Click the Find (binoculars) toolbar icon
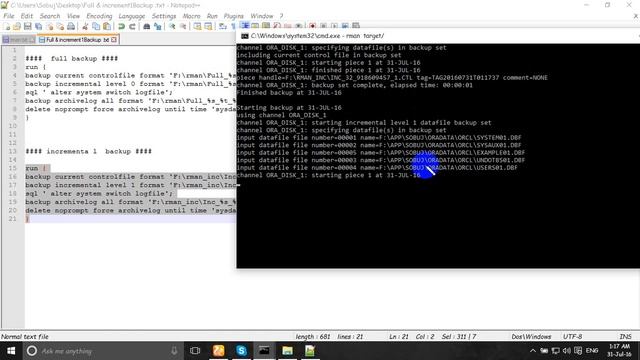The height and width of the screenshot is (360, 640). coord(147,27)
